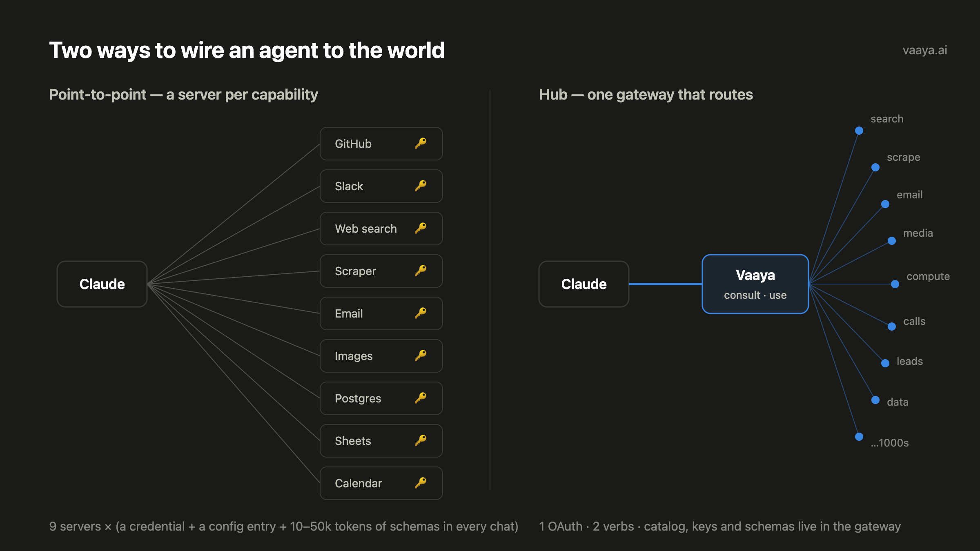Click the blue dot for data
980x551 pixels.
875,400
